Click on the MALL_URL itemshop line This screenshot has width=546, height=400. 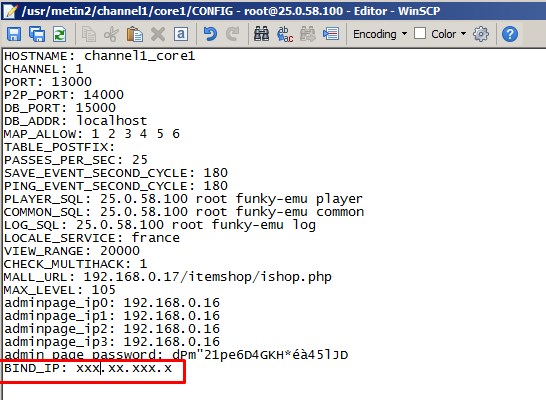point(167,277)
